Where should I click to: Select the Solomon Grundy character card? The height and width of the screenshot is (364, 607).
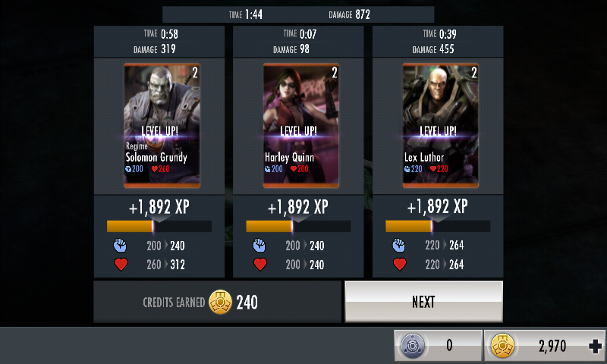coord(162,126)
